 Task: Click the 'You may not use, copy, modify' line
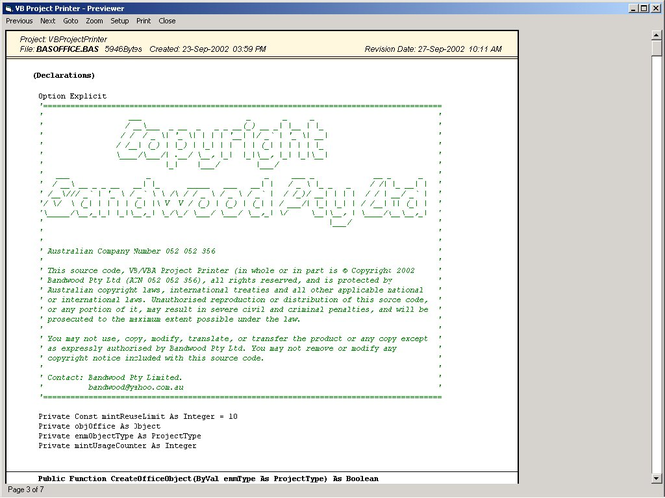(x=238, y=339)
